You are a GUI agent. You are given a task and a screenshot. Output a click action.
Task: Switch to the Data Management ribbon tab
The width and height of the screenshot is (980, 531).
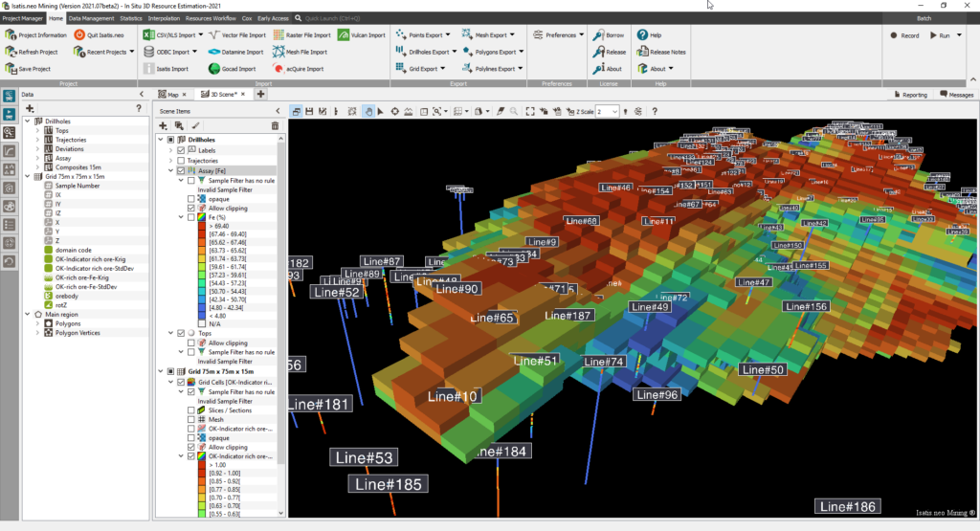91,18
